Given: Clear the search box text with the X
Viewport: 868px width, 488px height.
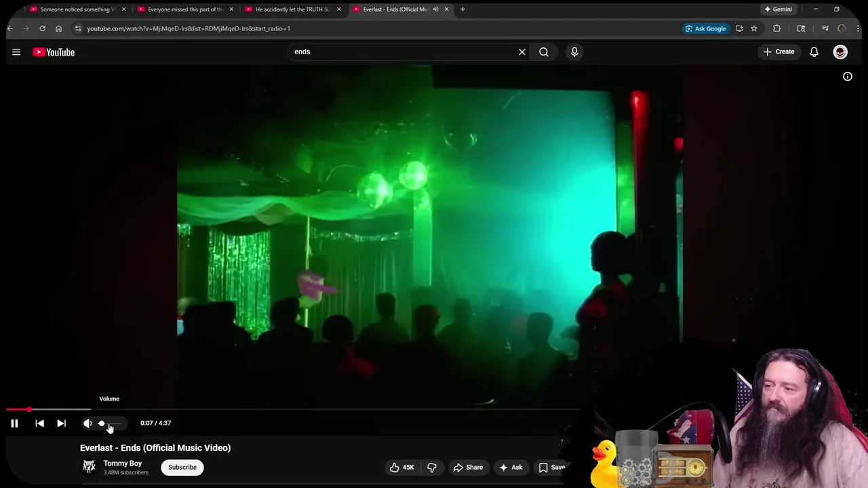Looking at the screenshot, I should pos(522,52).
